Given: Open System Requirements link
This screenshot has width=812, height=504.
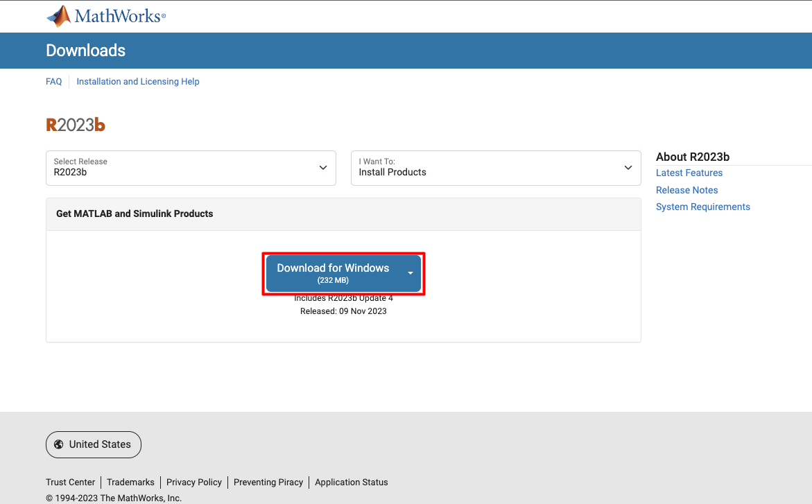Looking at the screenshot, I should pos(702,207).
